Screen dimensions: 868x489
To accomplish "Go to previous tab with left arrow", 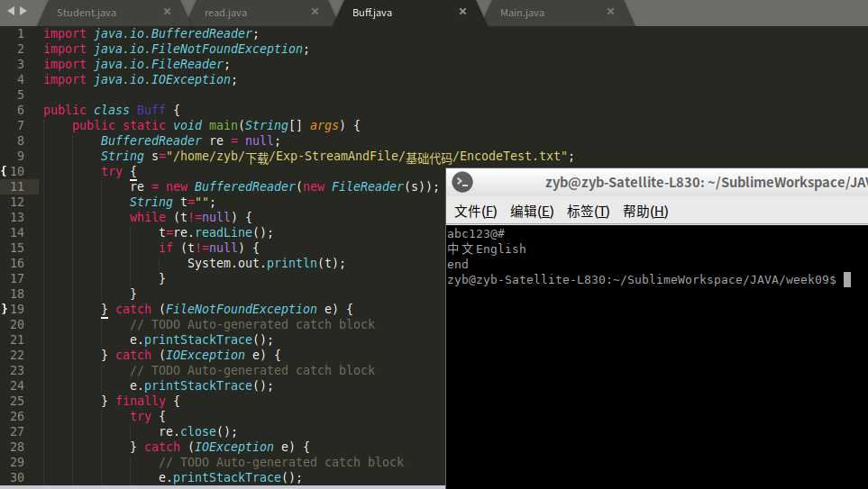I will coord(10,11).
